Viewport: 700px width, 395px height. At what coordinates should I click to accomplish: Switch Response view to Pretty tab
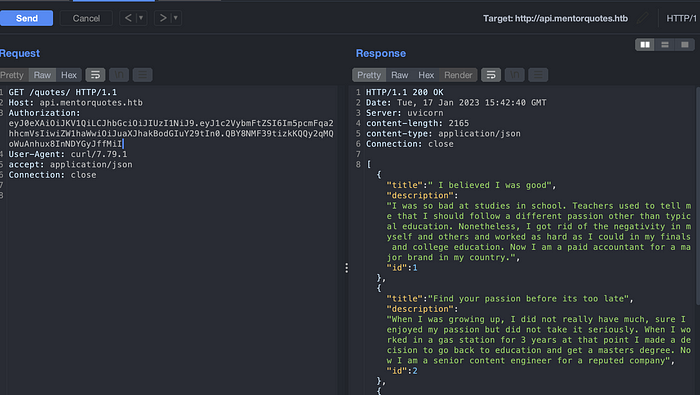pos(369,75)
